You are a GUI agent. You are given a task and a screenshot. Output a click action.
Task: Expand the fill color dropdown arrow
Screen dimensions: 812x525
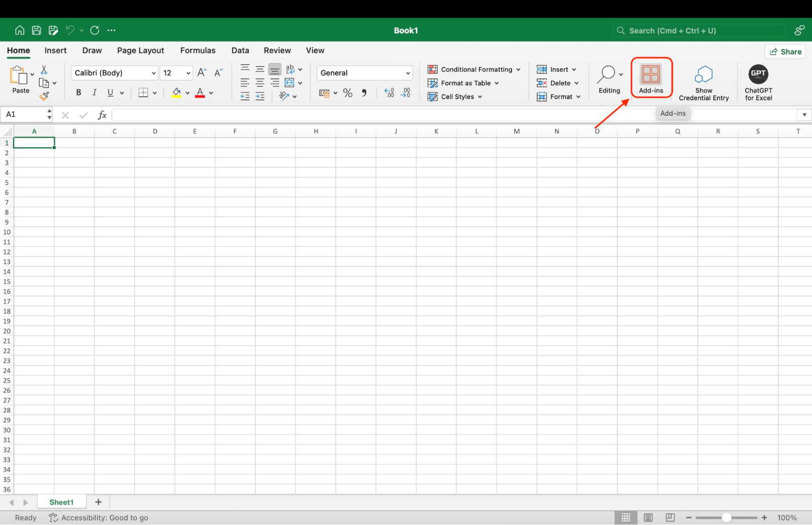(187, 93)
